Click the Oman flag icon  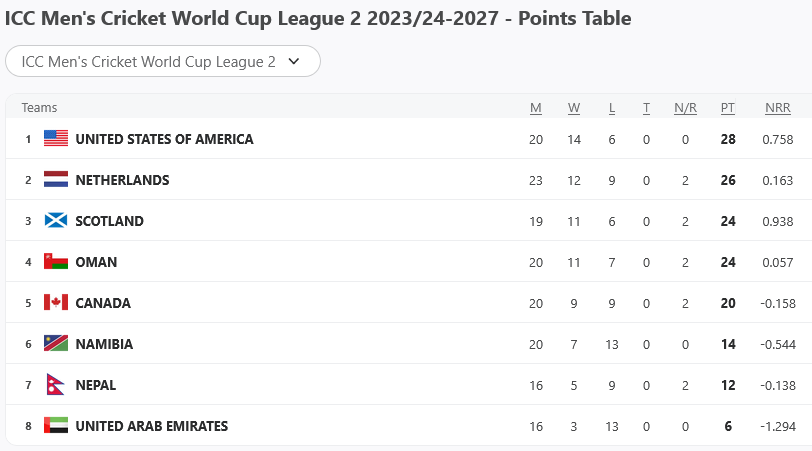point(56,262)
